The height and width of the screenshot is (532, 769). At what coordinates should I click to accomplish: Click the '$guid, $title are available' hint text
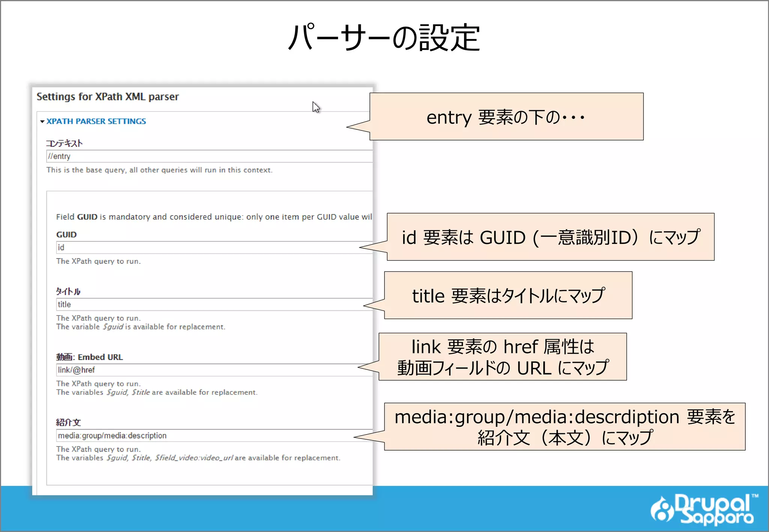tap(157, 392)
